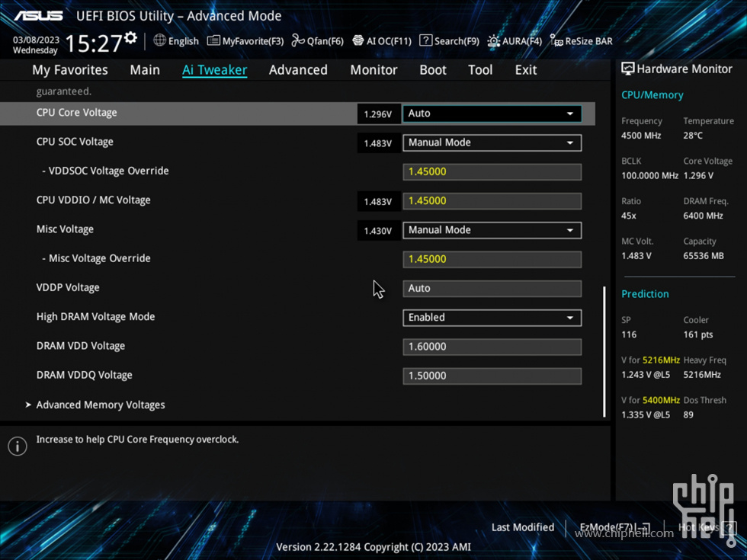Image resolution: width=747 pixels, height=560 pixels.
Task: Click VDDSOC Voltage Override value field
Action: point(492,172)
